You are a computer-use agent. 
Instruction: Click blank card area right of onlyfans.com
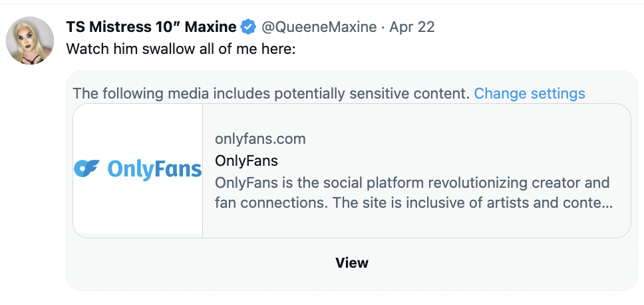pos(464,139)
